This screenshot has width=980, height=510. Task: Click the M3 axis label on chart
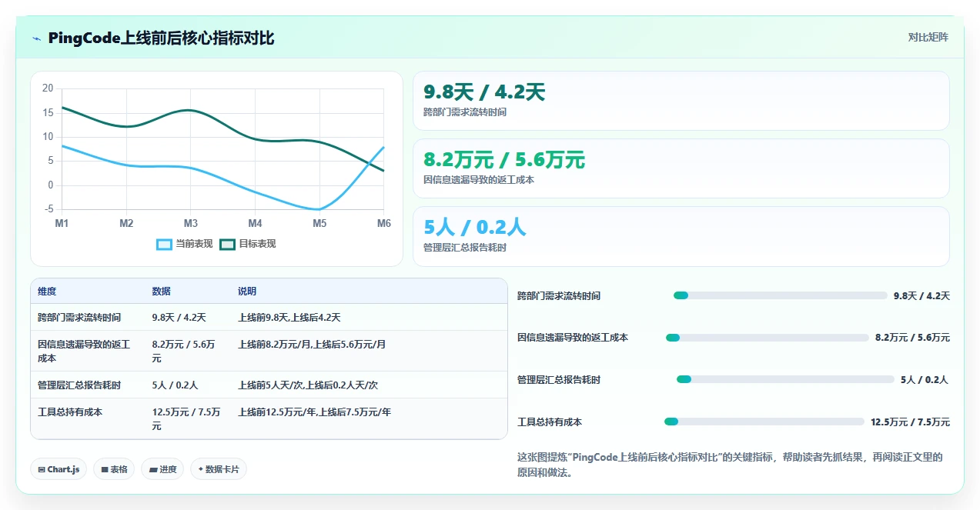[190, 223]
